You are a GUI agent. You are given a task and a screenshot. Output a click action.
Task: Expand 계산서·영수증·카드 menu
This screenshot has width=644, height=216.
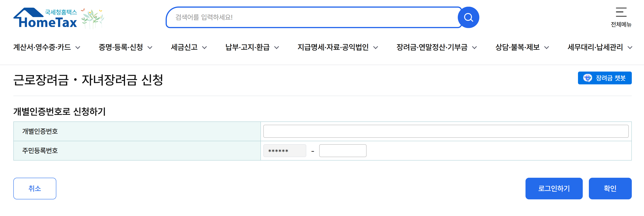coord(42,47)
